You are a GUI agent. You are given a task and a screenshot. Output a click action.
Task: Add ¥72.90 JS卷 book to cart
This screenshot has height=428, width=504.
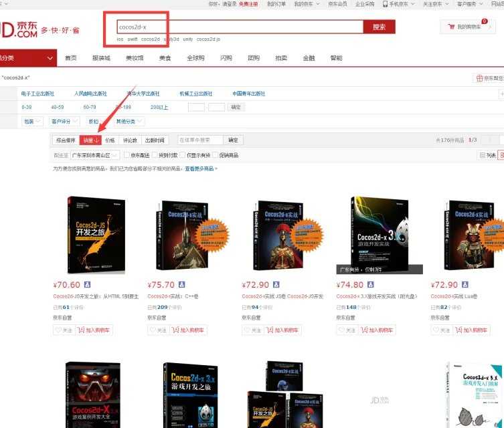(283, 330)
